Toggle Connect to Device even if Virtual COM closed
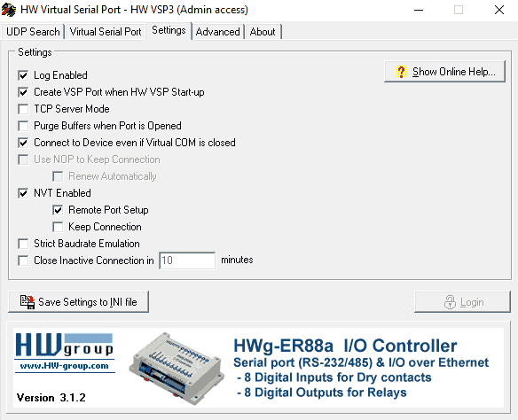The image size is (518, 420). (23, 143)
